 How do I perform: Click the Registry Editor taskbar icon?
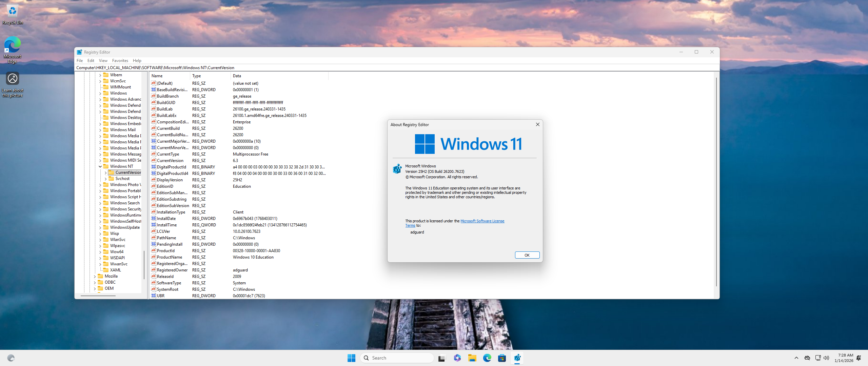coord(517,358)
